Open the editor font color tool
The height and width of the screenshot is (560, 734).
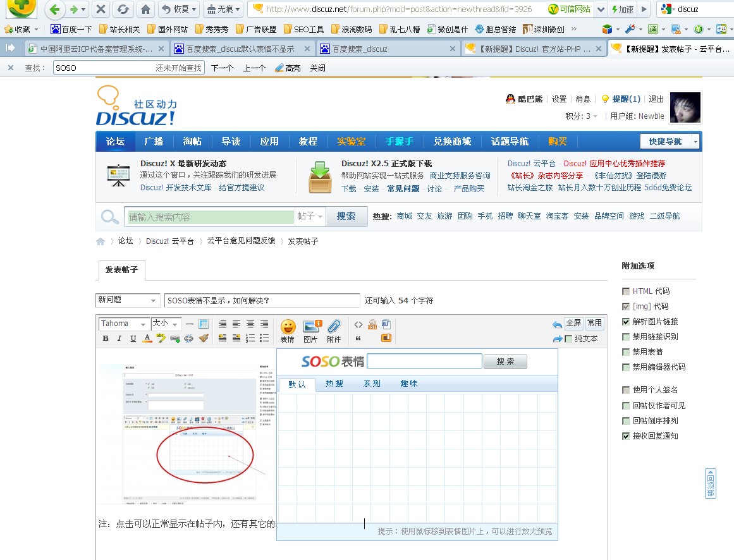point(147,338)
